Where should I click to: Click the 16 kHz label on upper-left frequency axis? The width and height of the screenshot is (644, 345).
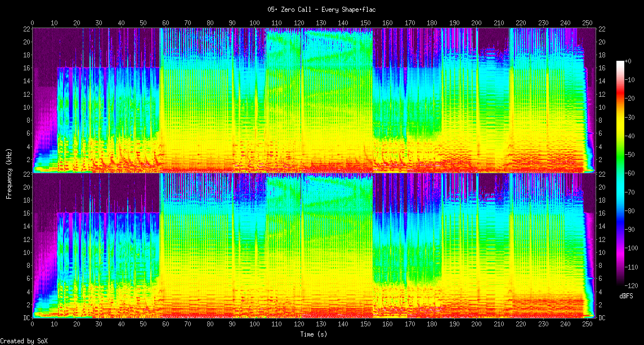click(x=25, y=68)
